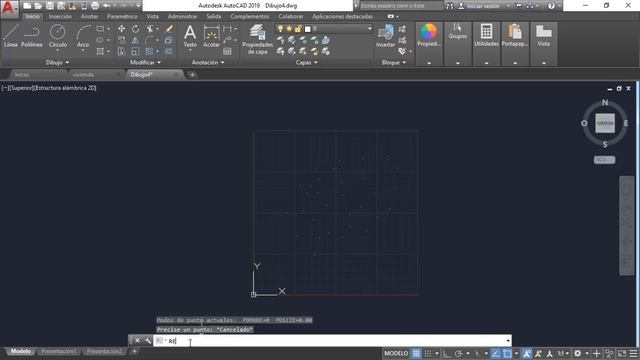This screenshot has width=640, height=360.
Task: Open Propiedades de capa manager
Action: (x=257, y=39)
